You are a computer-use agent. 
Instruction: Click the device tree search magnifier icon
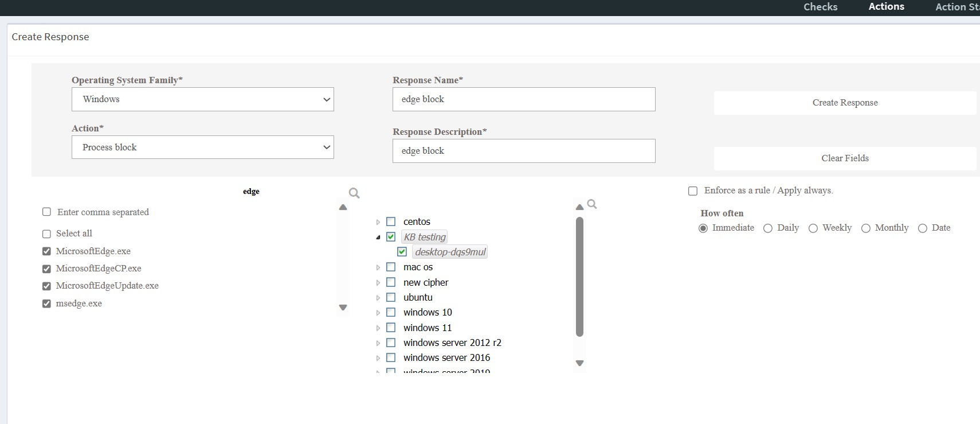pos(592,204)
